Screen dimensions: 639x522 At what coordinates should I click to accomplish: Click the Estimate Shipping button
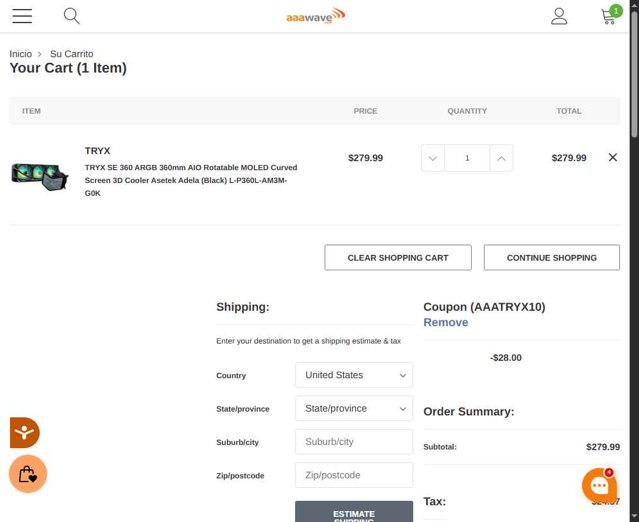(354, 512)
